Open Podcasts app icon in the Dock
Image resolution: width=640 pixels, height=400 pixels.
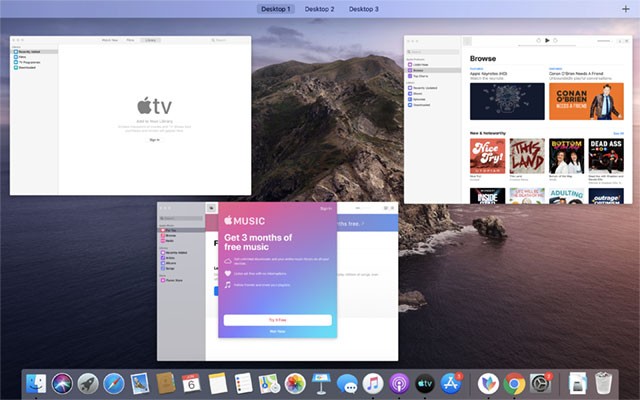pyautogui.click(x=399, y=384)
